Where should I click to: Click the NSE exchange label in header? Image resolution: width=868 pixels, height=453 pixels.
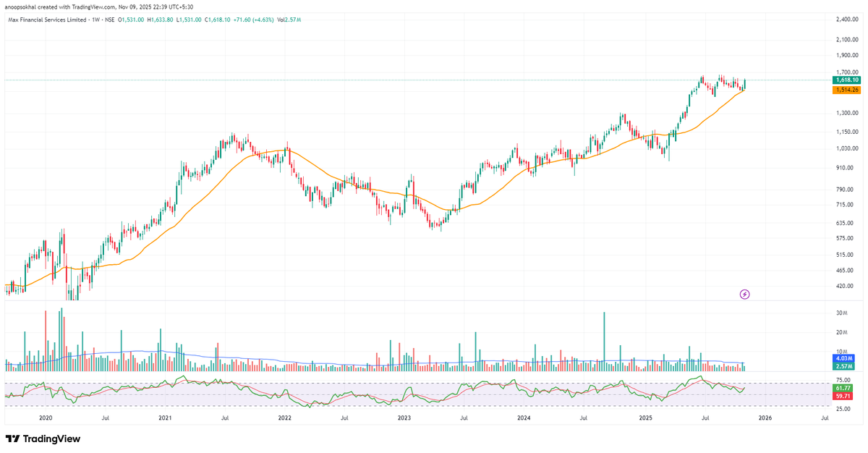(x=110, y=20)
